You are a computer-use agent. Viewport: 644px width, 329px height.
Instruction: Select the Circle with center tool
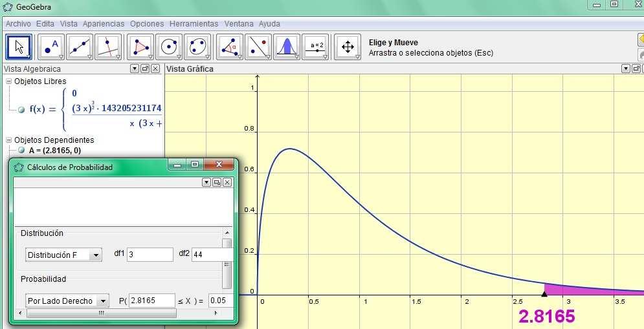pyautogui.click(x=169, y=47)
